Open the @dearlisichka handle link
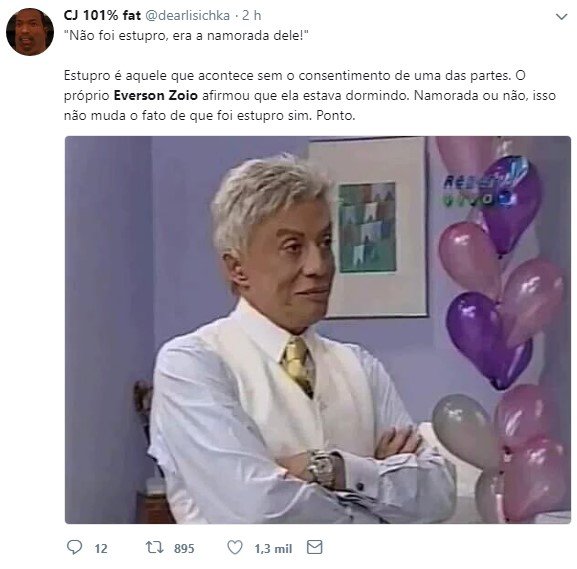Viewport: 577px width, 569px height. tap(188, 15)
